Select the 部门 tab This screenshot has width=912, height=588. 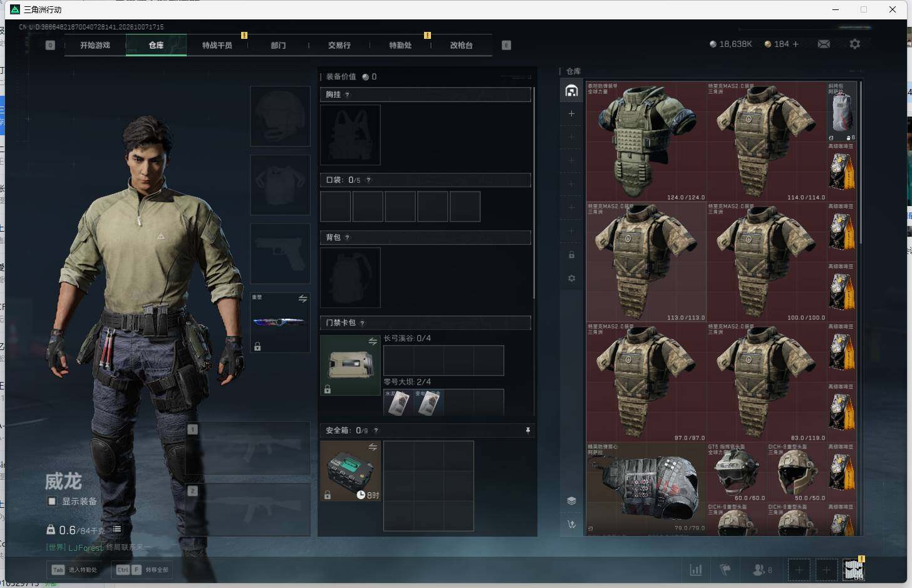278,45
